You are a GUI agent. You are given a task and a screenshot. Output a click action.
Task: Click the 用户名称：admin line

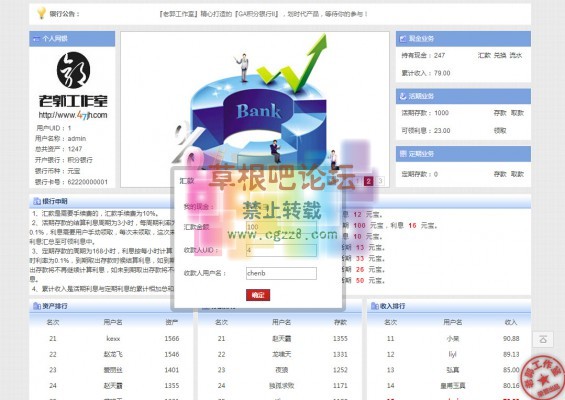coord(61,138)
